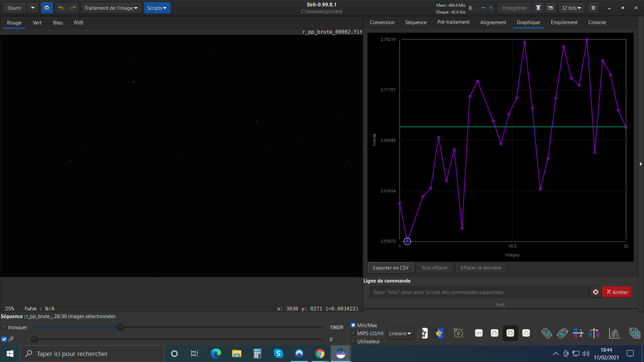Click the home directory icon
The width and height of the screenshot is (644, 362).
pyautogui.click(x=47, y=8)
